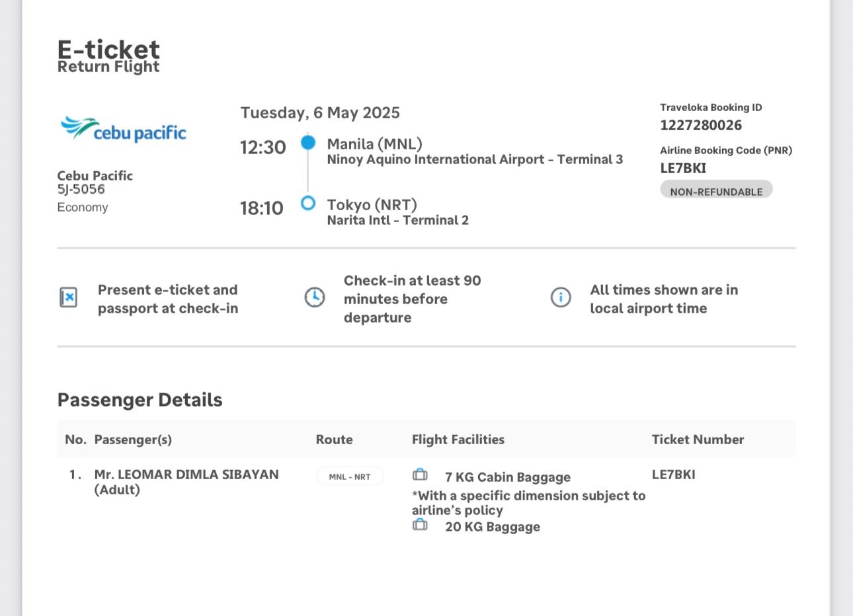Click the hollow Tokyo arrival circle
The width and height of the screenshot is (853, 616).
coord(308,203)
